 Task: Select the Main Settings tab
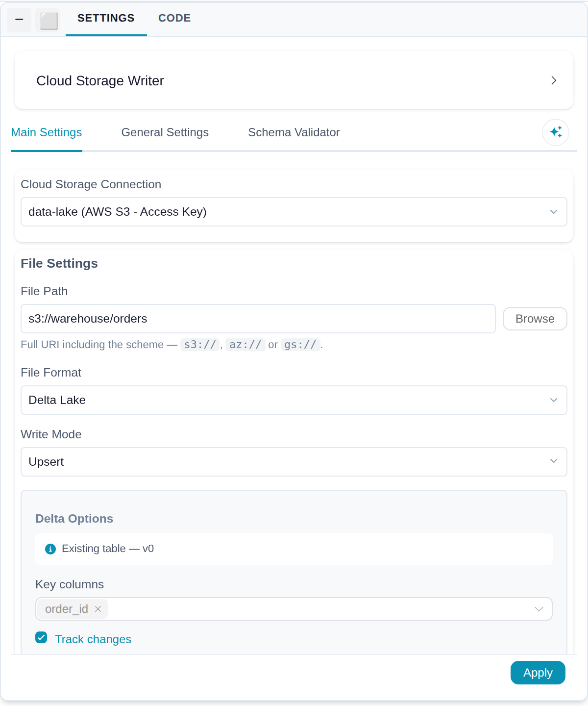point(47,132)
